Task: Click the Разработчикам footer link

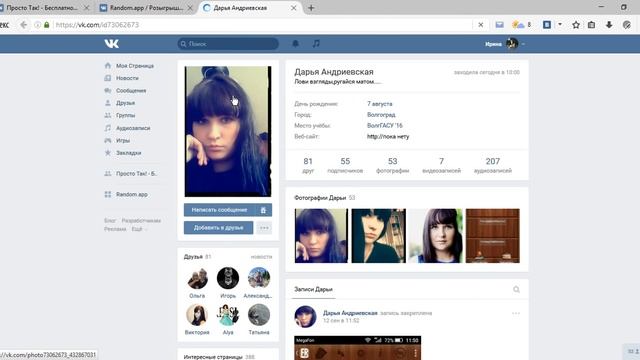Action: click(x=141, y=220)
